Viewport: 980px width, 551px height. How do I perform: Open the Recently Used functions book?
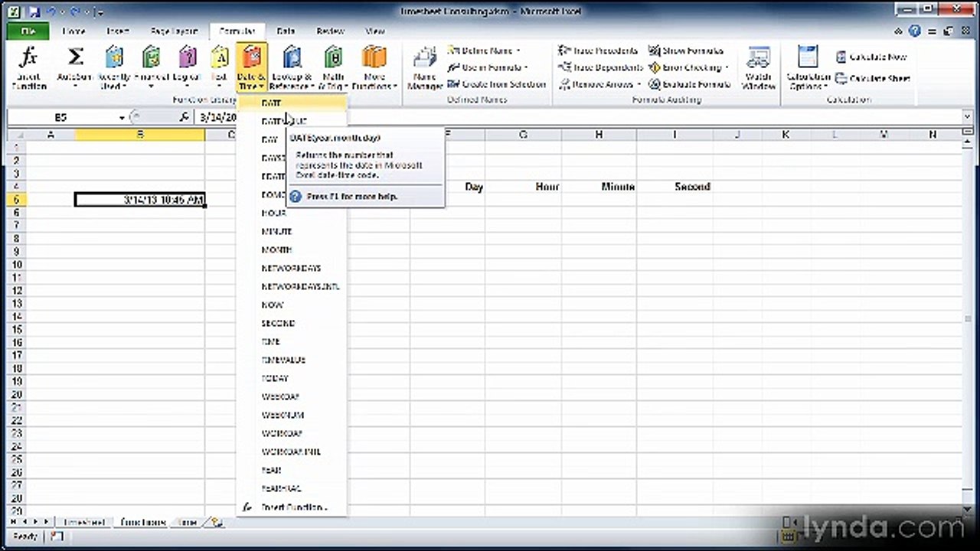tap(114, 67)
